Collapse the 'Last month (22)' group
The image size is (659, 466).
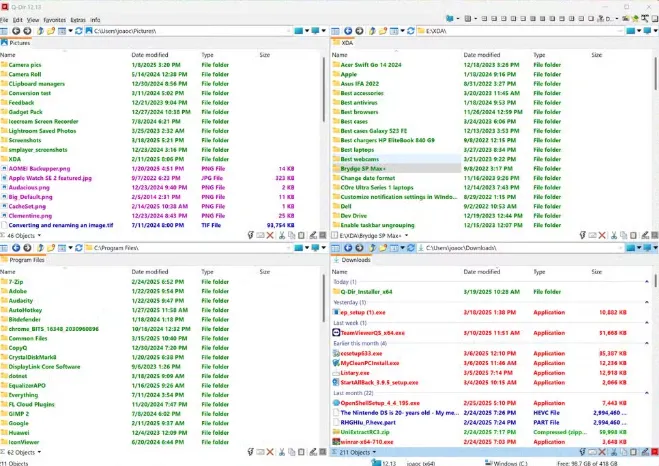tap(647, 393)
